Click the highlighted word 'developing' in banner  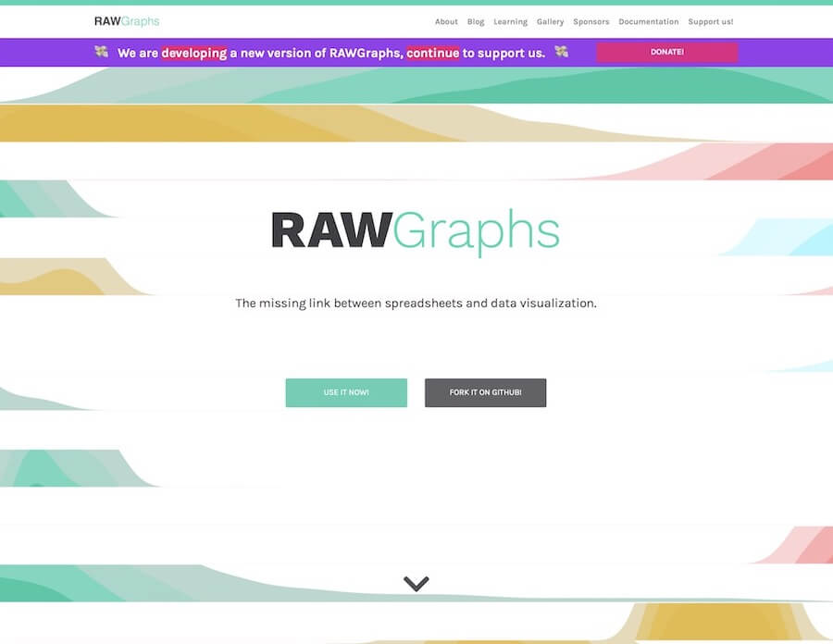coord(194,53)
